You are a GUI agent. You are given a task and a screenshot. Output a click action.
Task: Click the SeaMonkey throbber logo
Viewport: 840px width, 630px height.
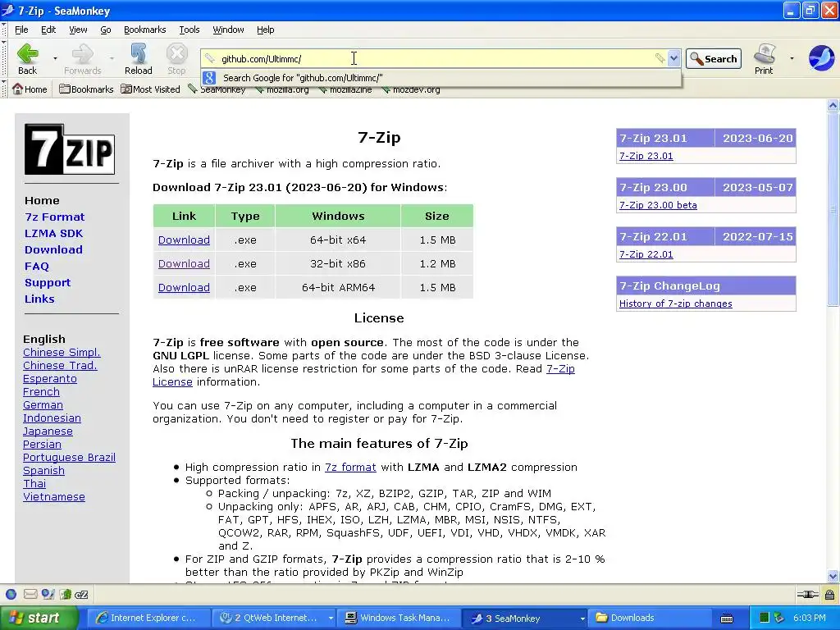click(821, 58)
